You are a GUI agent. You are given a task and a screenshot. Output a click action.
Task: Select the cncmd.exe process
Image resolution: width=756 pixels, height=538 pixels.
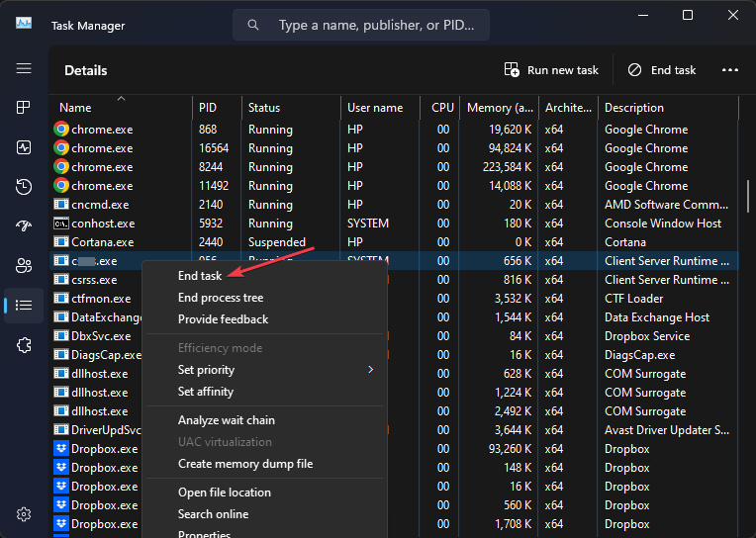click(393, 205)
